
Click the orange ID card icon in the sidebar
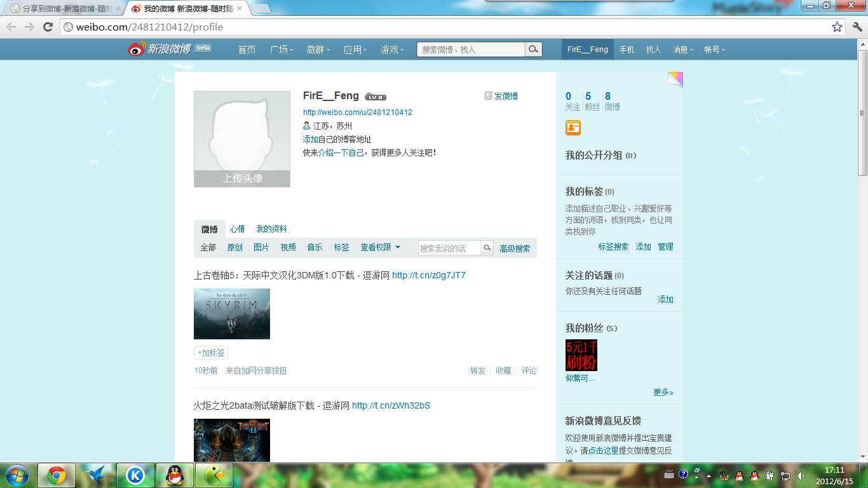point(573,127)
